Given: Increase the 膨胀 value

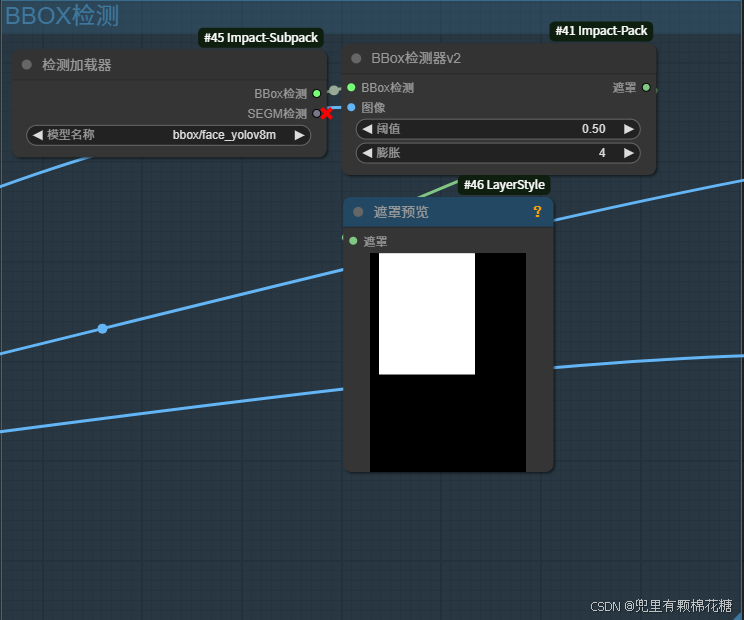Looking at the screenshot, I should click(629, 153).
